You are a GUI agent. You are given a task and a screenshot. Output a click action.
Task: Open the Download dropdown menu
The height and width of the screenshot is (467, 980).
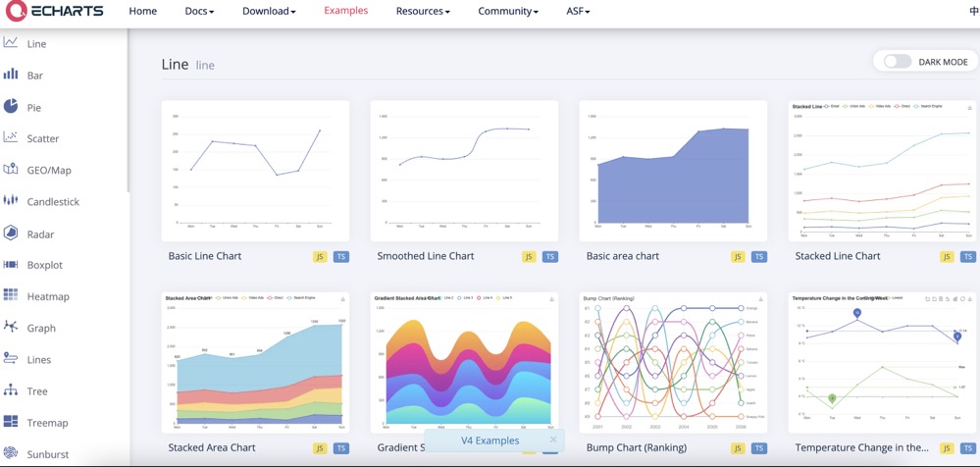click(x=269, y=12)
